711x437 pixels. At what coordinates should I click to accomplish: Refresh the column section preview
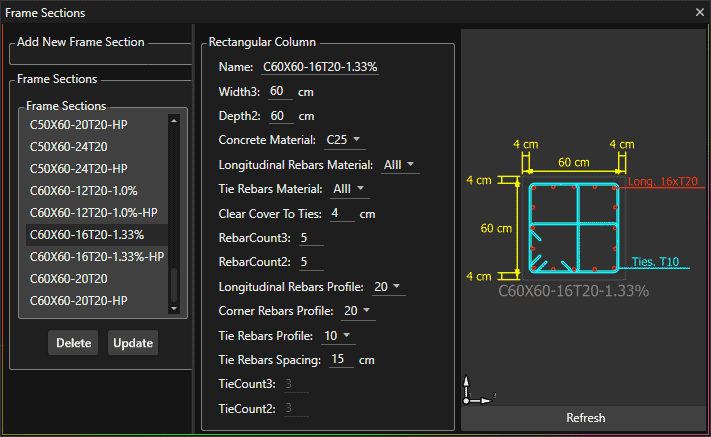pos(585,418)
